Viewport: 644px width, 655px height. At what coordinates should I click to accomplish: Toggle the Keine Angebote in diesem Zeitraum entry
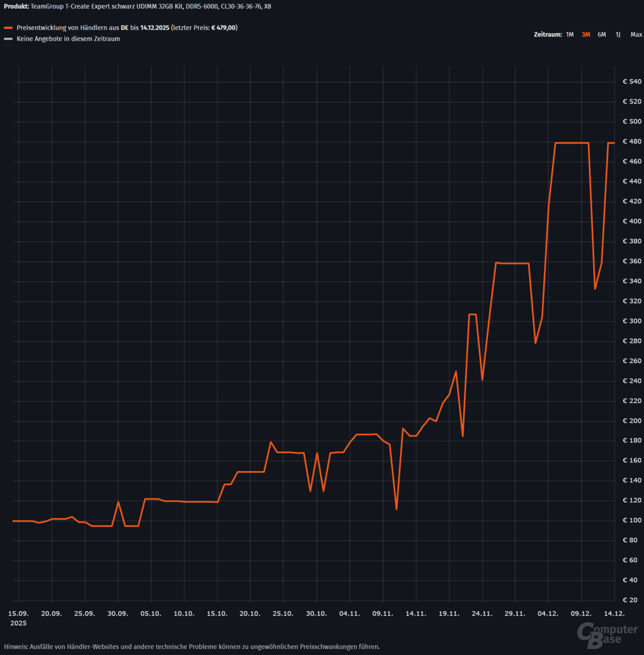coord(68,39)
